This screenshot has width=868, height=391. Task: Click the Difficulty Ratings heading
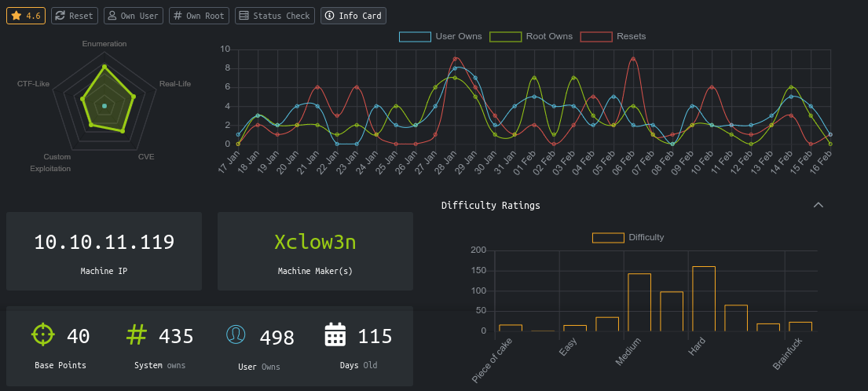point(490,206)
